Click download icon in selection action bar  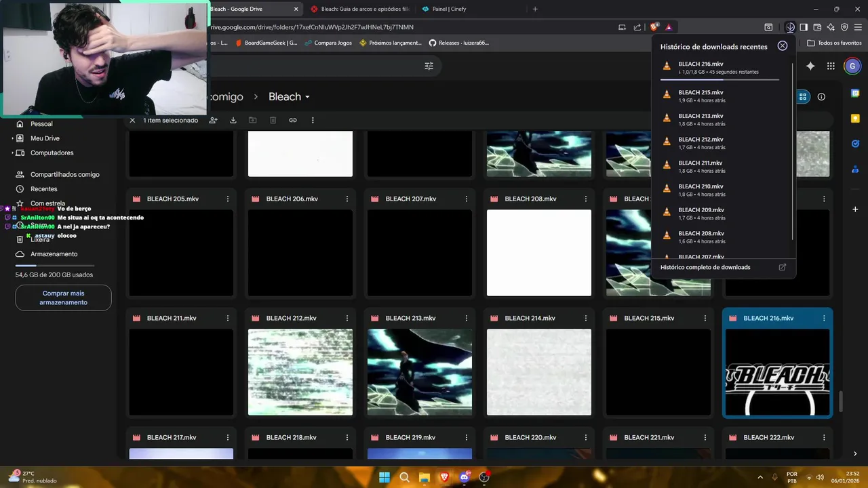click(233, 120)
